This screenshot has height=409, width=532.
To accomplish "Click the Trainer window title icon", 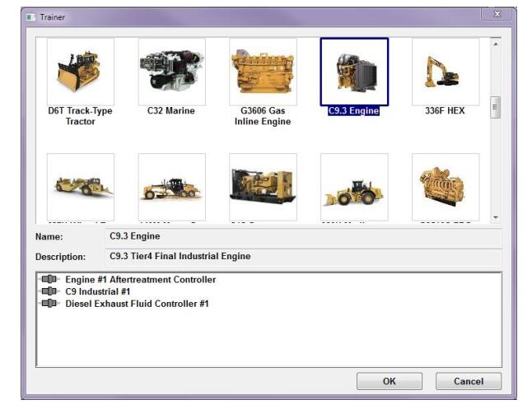I will pos(31,17).
